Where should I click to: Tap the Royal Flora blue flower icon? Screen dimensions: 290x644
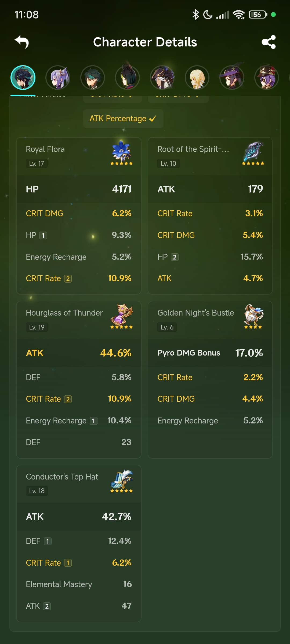[x=121, y=151]
